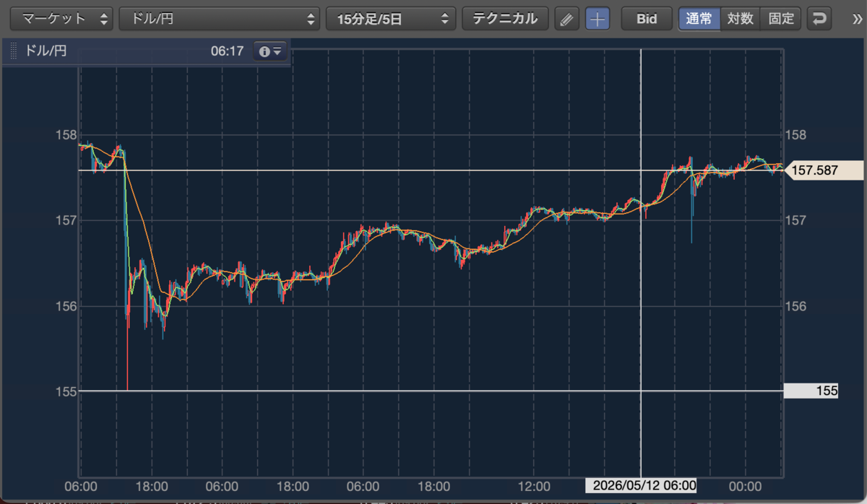Open the 15分足/5日 timeframe dropdown

click(x=391, y=19)
